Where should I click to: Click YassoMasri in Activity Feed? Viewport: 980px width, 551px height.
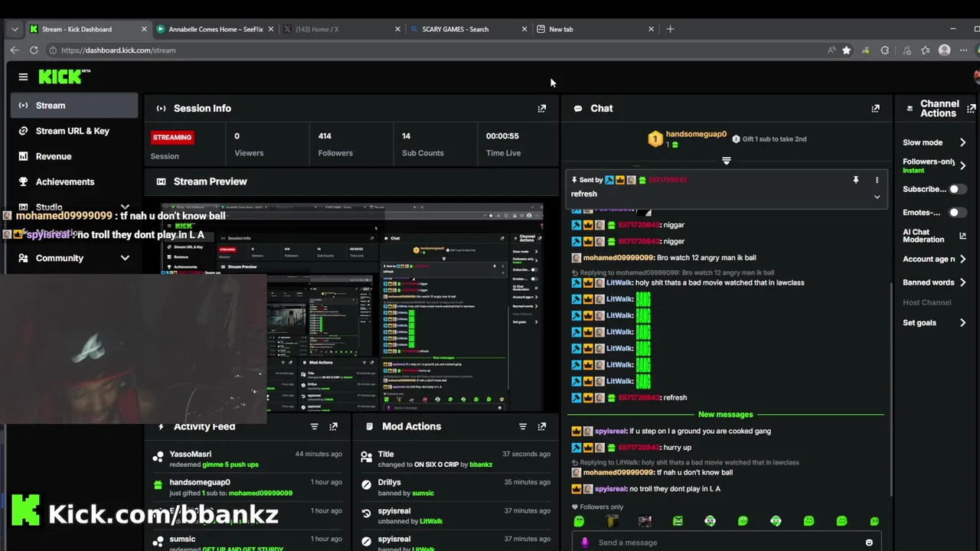tap(191, 455)
